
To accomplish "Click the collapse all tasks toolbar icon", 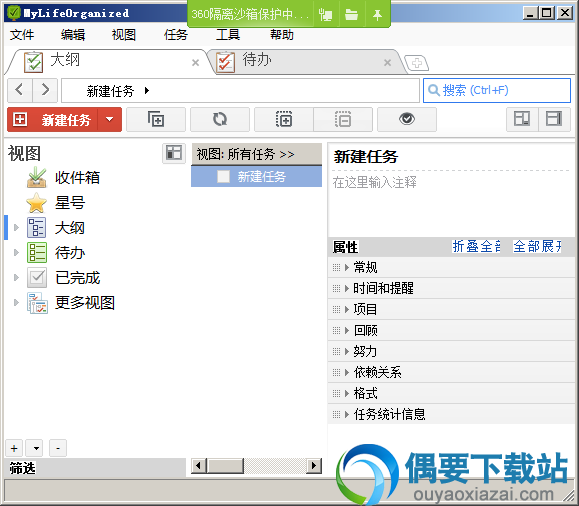I will (343, 119).
